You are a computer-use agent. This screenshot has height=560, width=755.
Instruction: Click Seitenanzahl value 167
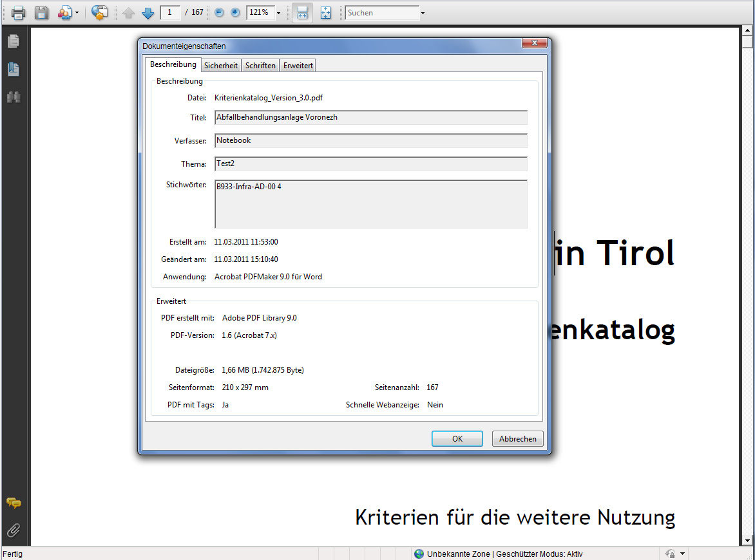coord(432,387)
